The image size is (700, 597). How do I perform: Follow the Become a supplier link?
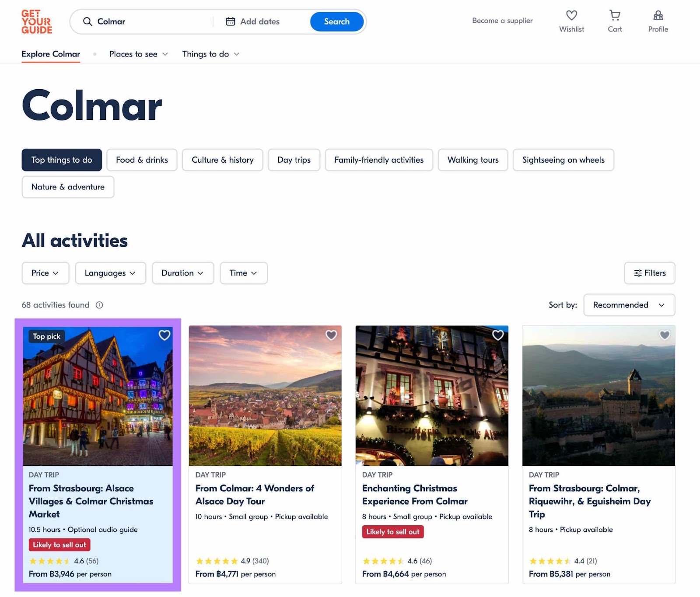(x=502, y=21)
